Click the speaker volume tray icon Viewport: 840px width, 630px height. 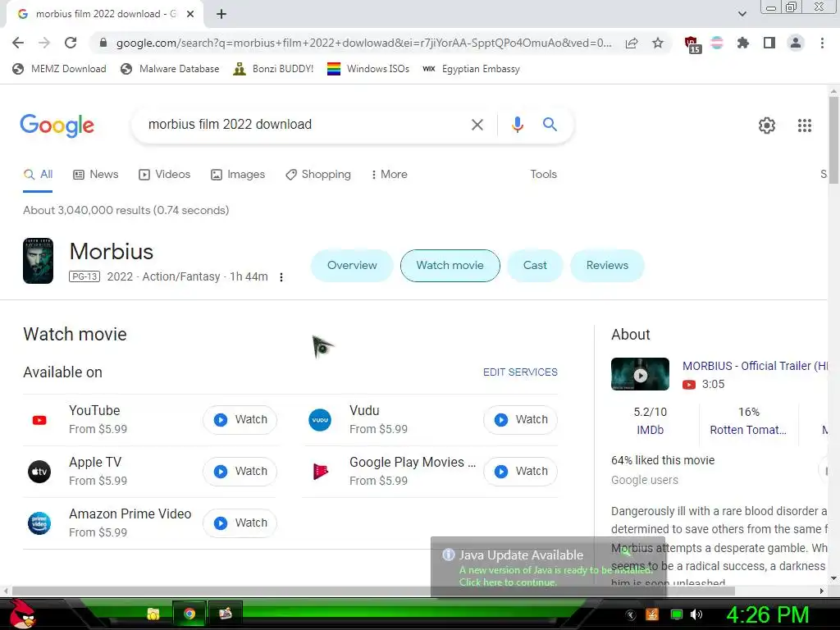[696, 615]
